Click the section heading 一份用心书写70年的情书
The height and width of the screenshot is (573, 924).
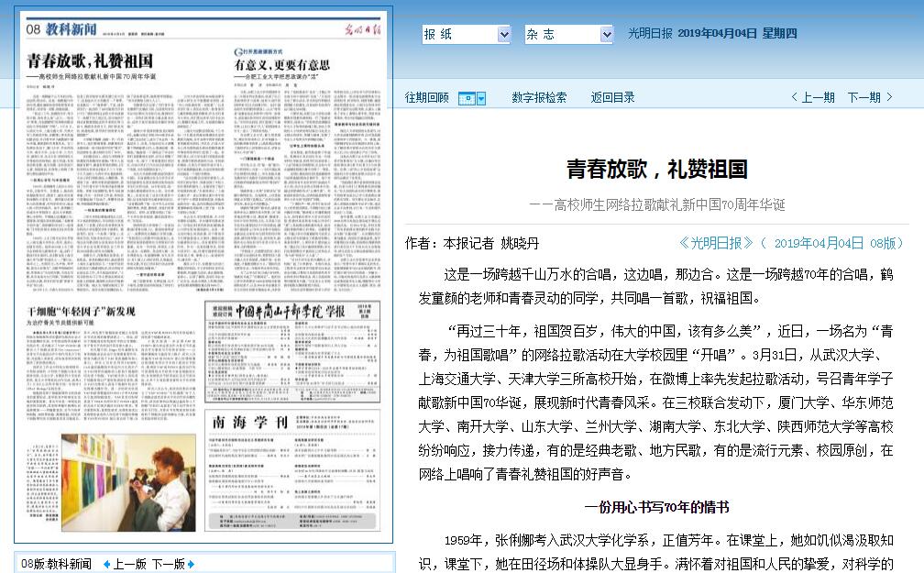(x=657, y=508)
